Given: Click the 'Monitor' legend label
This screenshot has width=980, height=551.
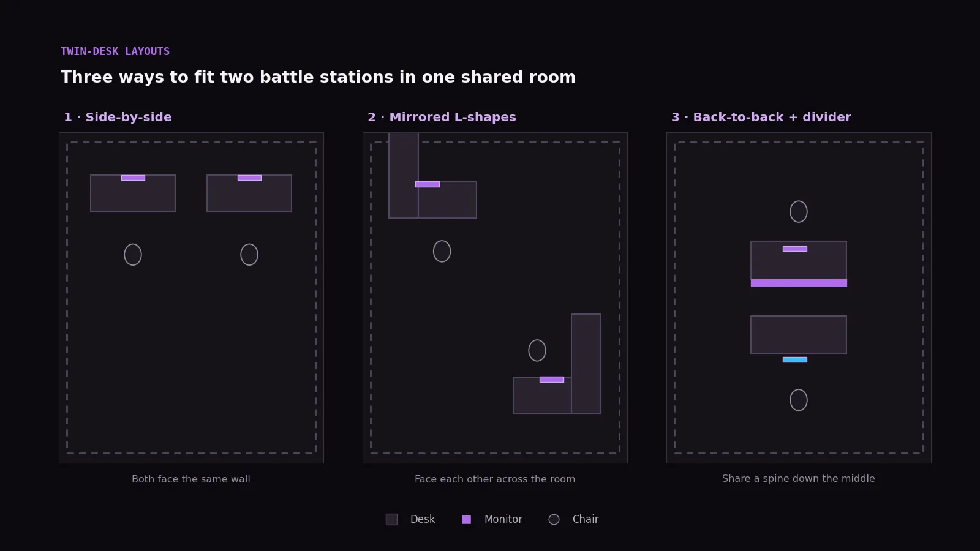Looking at the screenshot, I should pos(503,519).
